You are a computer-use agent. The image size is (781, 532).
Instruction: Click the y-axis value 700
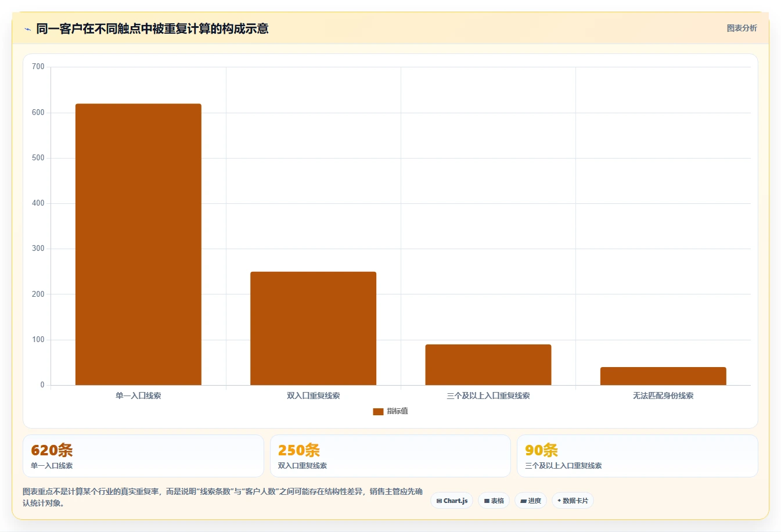click(x=38, y=67)
